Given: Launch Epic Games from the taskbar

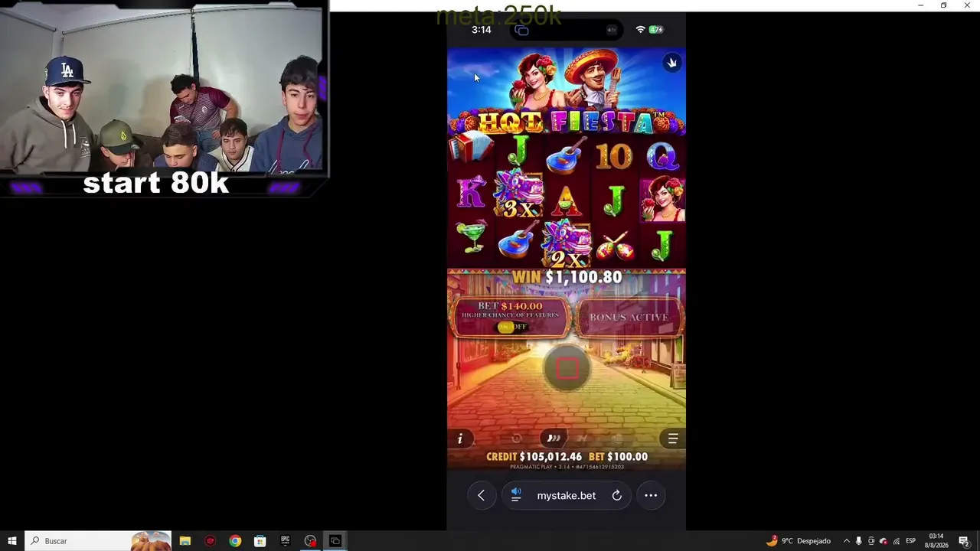Looking at the screenshot, I should pyautogui.click(x=285, y=541).
